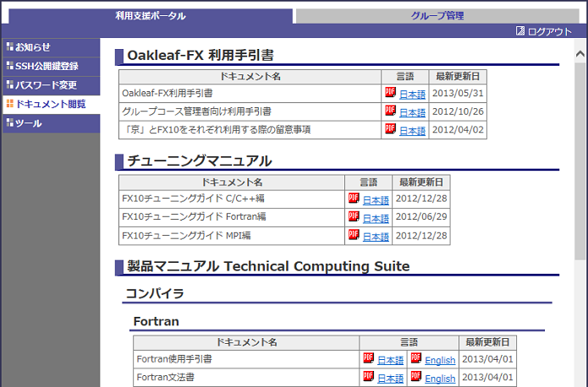Click FX10チューニングガイド MPI編 name cell
Screen dimensions: 588x387
point(232,236)
